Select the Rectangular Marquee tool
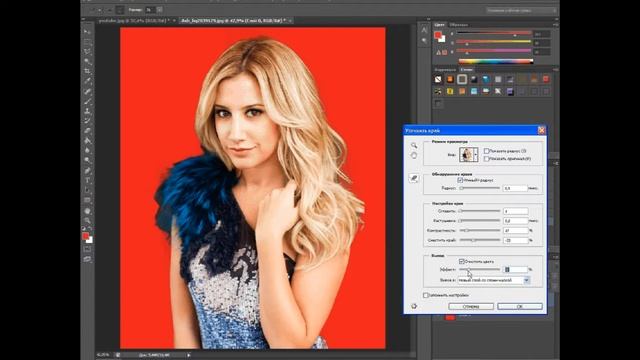640x360 pixels. click(87, 42)
